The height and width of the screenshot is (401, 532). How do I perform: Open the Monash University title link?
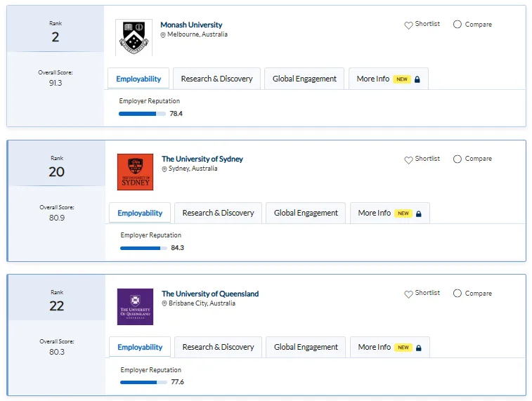191,25
